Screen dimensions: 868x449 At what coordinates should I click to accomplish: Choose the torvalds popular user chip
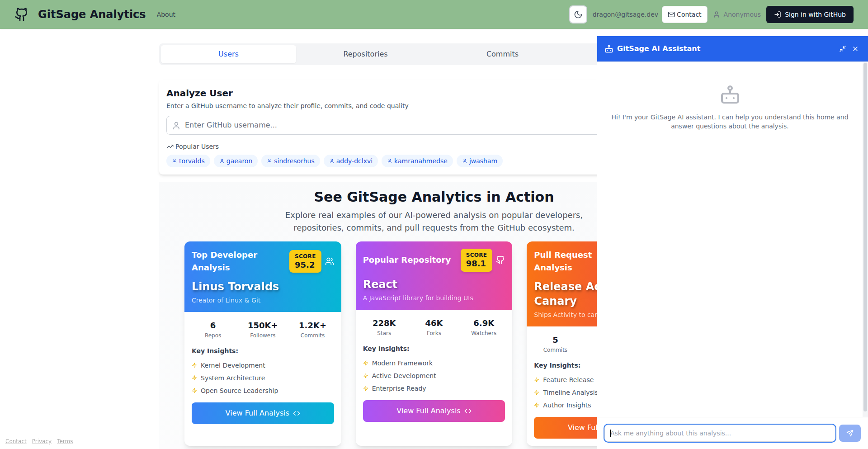(188, 161)
